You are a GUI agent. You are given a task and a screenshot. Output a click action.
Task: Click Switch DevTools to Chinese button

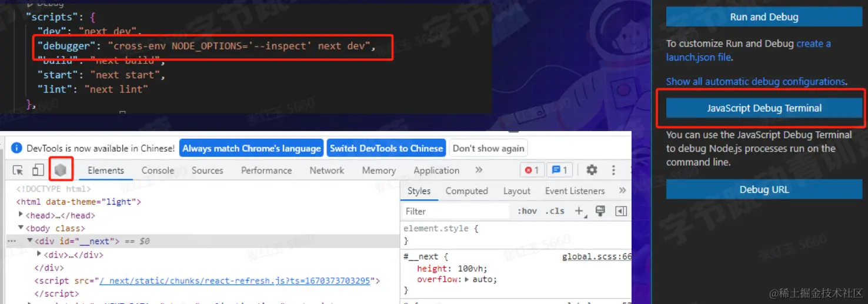[x=386, y=148]
